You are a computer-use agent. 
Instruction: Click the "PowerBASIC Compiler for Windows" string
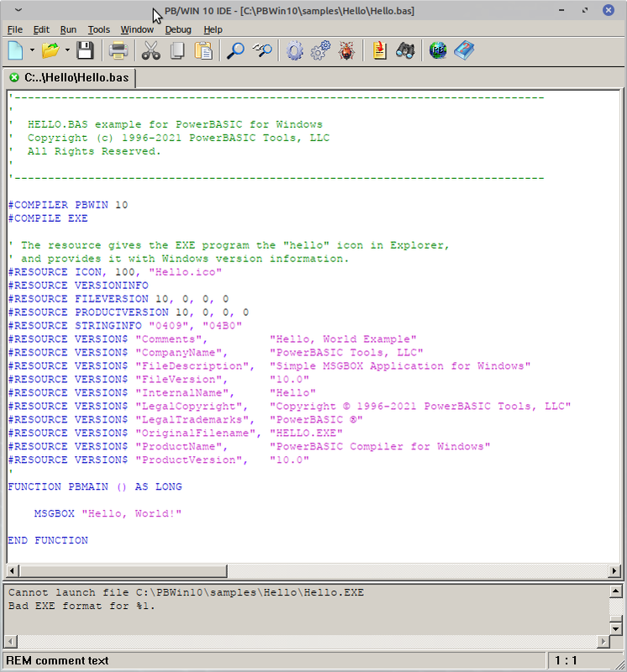380,446
